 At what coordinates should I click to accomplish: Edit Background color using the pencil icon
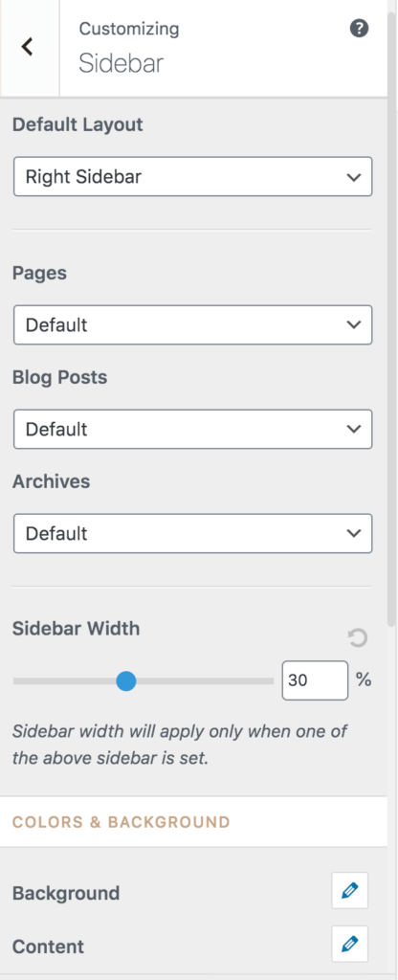click(x=350, y=891)
